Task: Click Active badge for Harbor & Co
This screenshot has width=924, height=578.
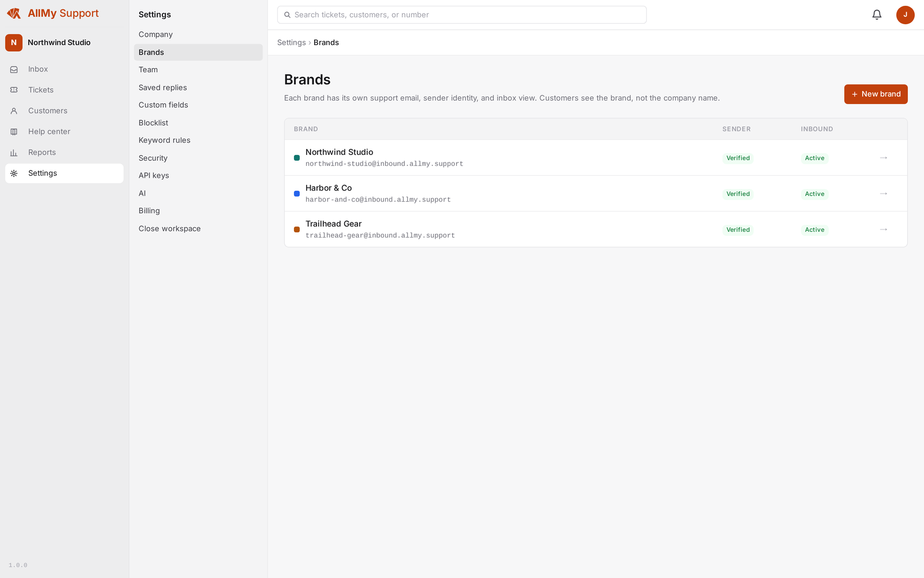Action: (815, 194)
